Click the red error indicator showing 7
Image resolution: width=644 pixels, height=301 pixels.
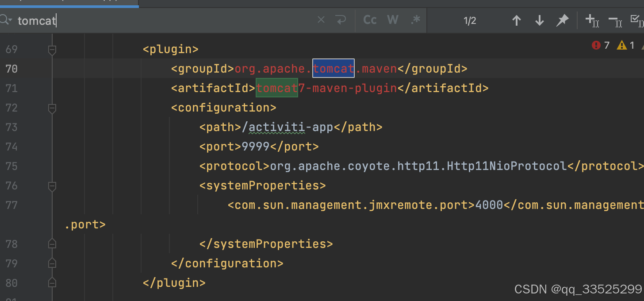(x=601, y=45)
